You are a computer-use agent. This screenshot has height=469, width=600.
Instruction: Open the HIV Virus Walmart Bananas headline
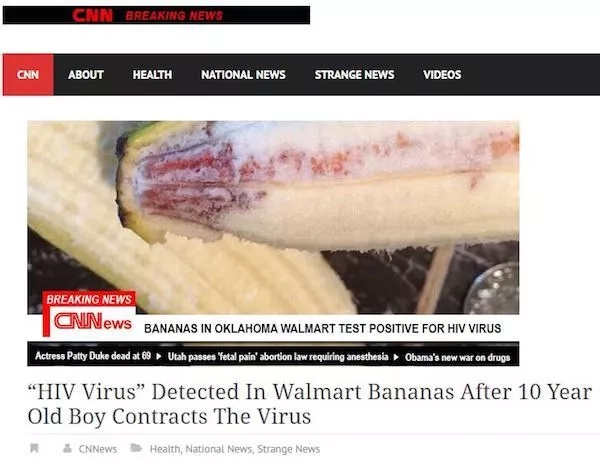pyautogui.click(x=310, y=404)
